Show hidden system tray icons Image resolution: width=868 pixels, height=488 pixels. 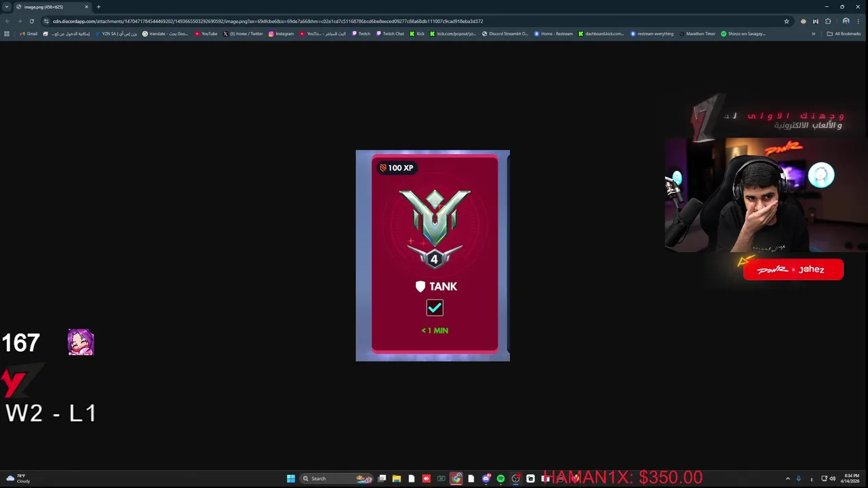[787, 479]
